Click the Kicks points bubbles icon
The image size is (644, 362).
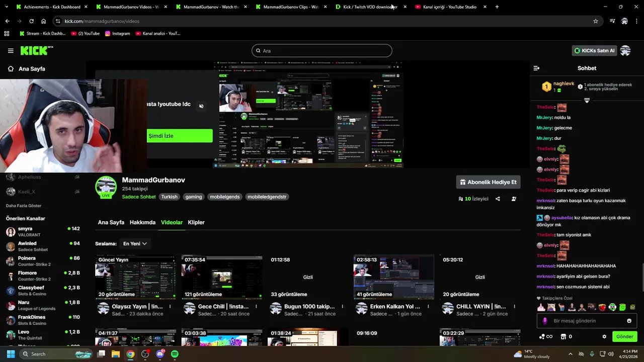[542, 336]
